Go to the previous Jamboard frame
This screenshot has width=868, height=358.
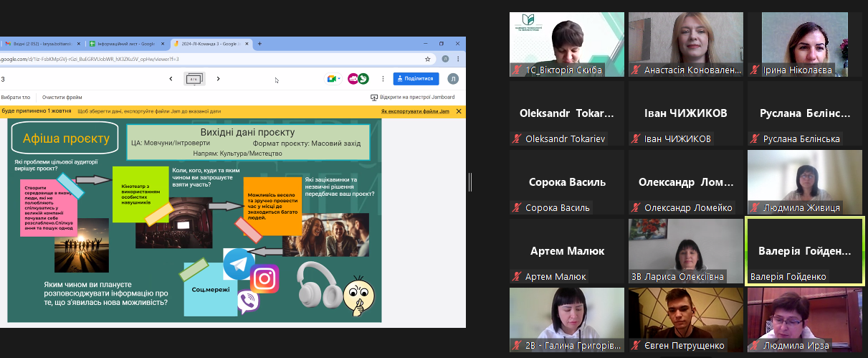pos(171,79)
